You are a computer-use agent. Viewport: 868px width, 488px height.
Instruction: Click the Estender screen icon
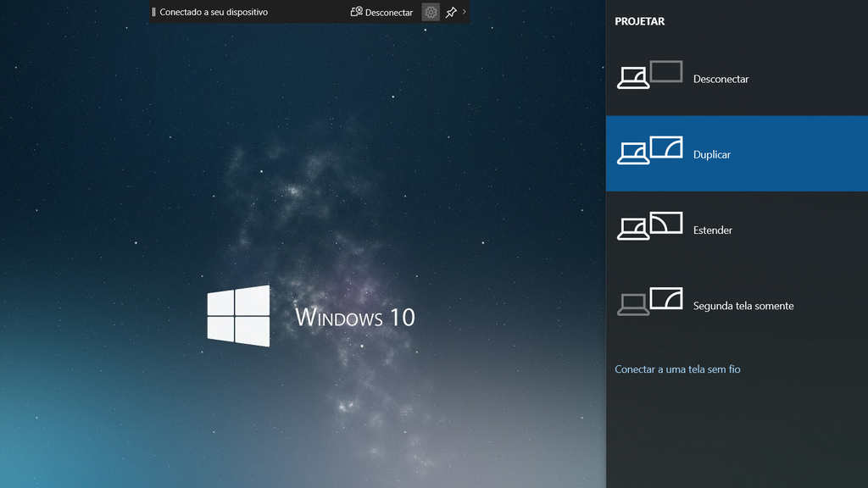point(649,225)
